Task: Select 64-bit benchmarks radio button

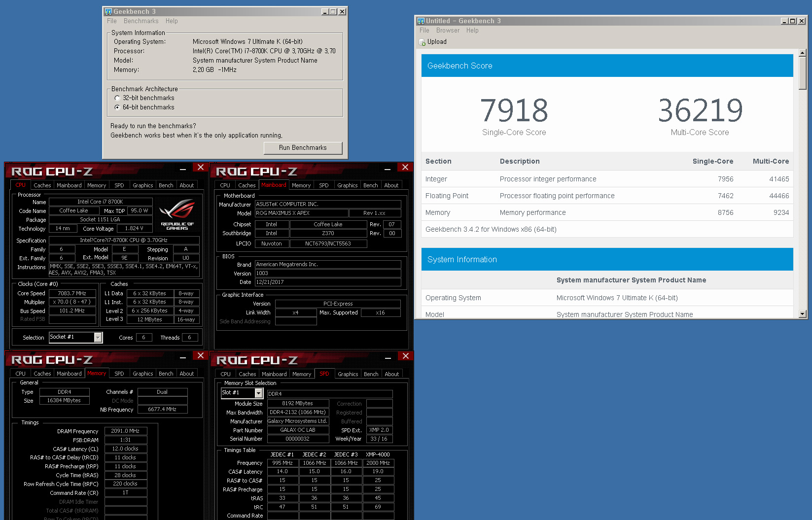Action: click(117, 107)
